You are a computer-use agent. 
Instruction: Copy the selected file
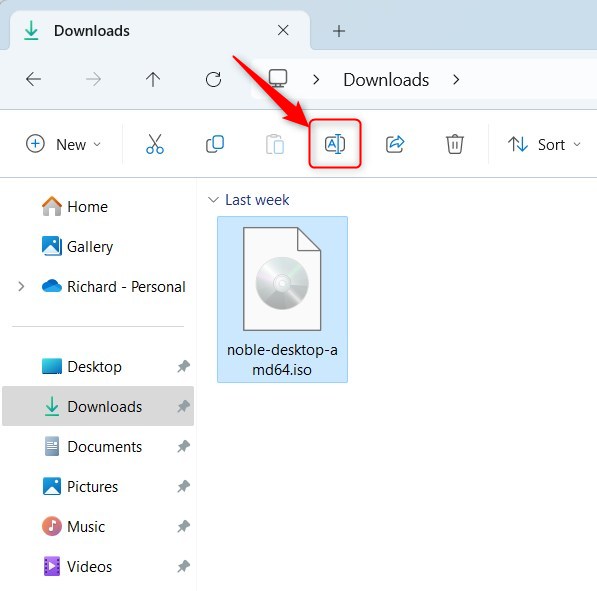click(215, 144)
